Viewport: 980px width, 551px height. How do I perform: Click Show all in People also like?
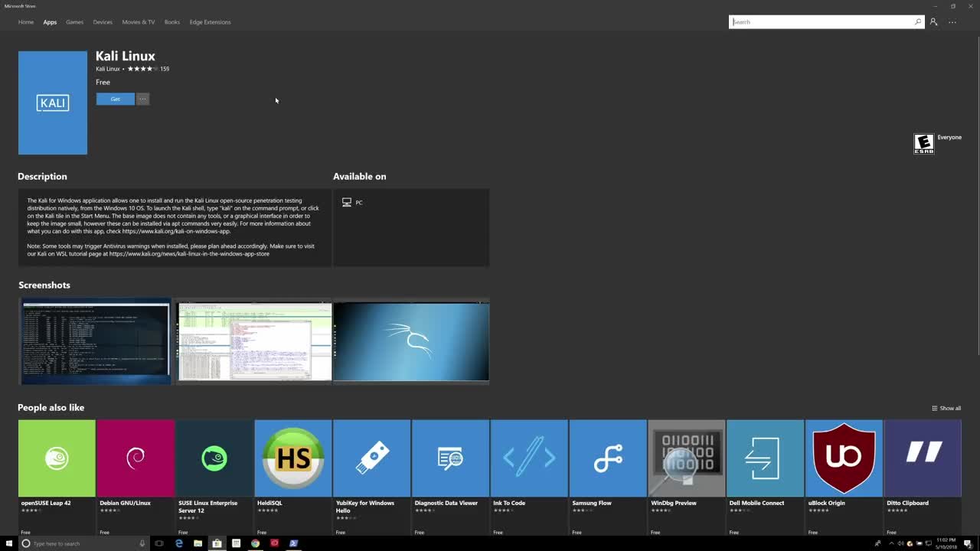pyautogui.click(x=946, y=408)
